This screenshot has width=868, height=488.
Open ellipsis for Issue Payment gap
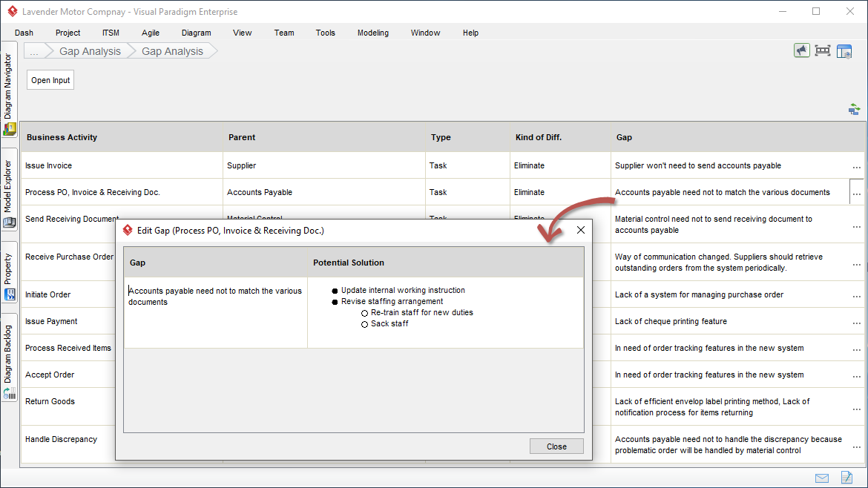(x=856, y=323)
